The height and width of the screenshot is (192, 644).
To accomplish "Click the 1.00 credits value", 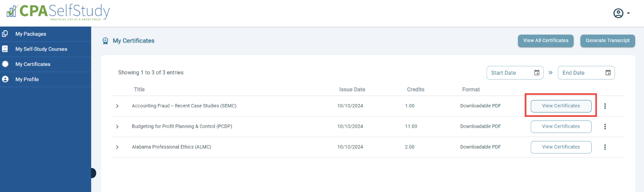I will pos(410,106).
